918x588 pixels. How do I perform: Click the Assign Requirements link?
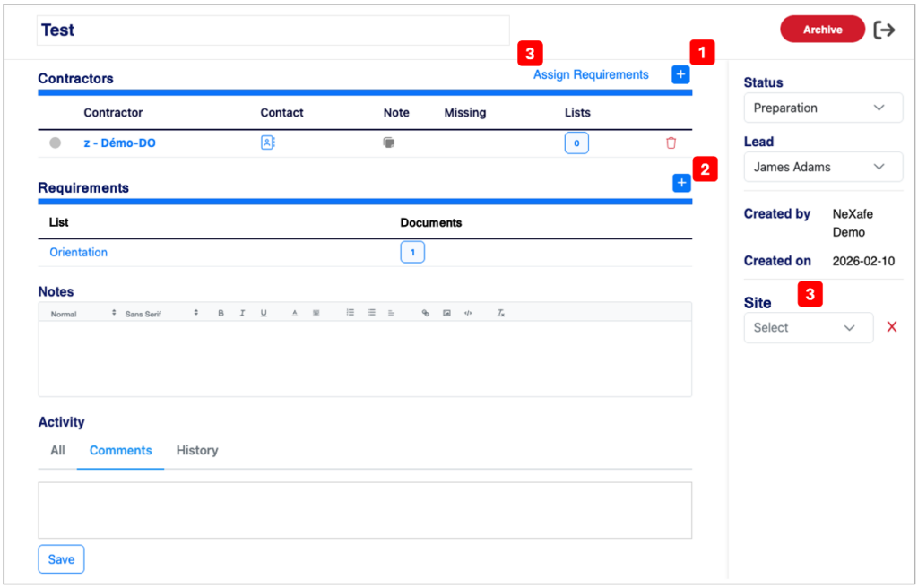point(591,75)
